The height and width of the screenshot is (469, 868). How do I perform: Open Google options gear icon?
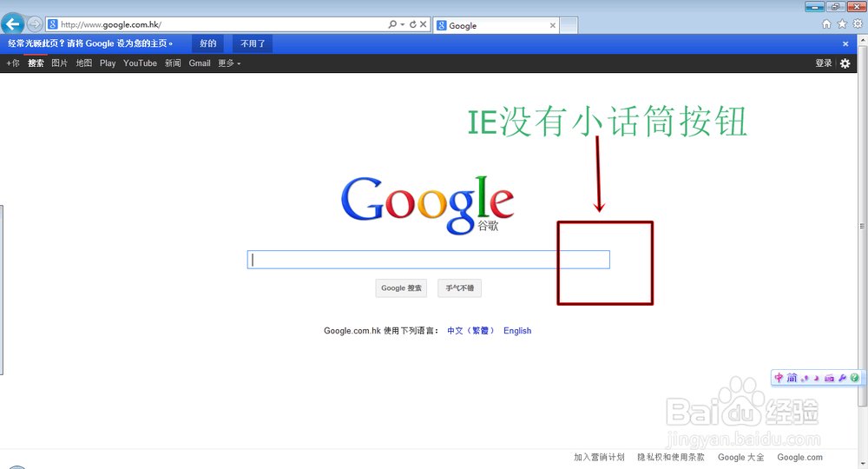coord(845,63)
